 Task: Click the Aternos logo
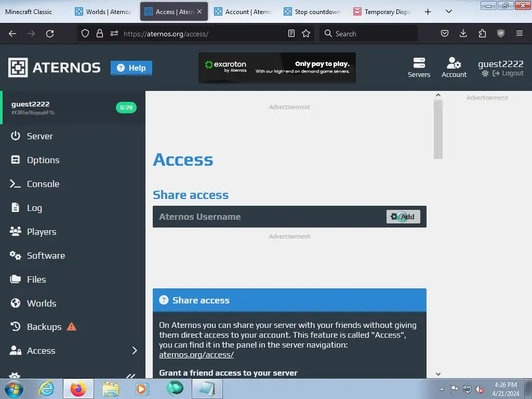[54, 68]
